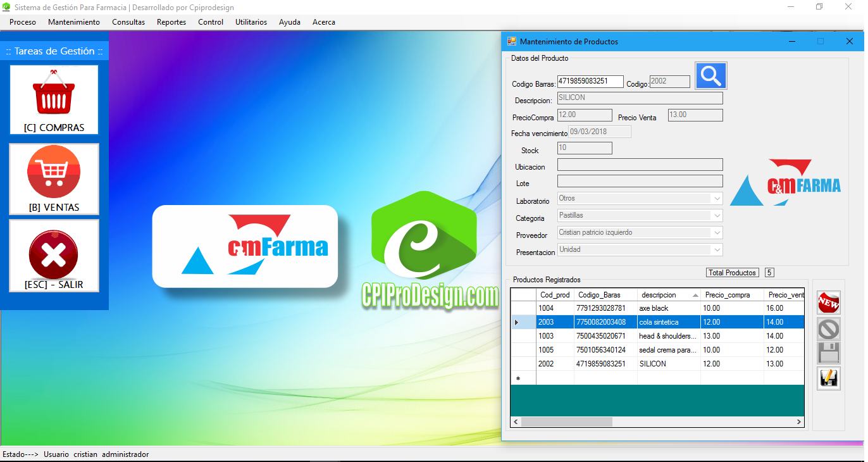Select the axe black product row

point(654,308)
